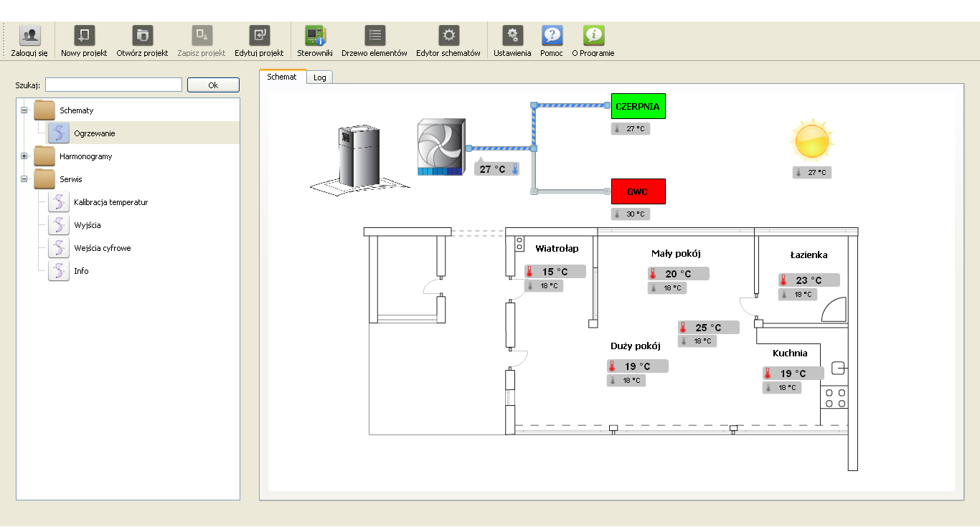Click the Zaloguj się login icon

29,36
